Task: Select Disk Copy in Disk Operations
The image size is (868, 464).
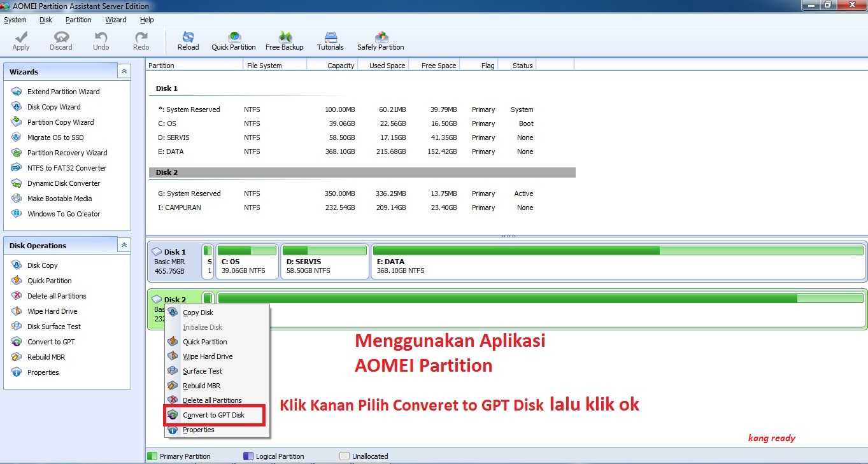Action: [34, 265]
